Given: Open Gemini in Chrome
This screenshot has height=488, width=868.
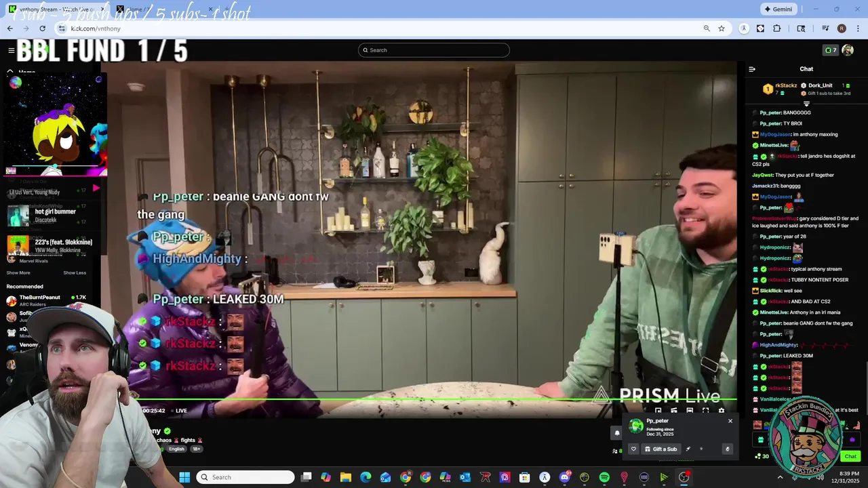Looking at the screenshot, I should click(x=778, y=9).
